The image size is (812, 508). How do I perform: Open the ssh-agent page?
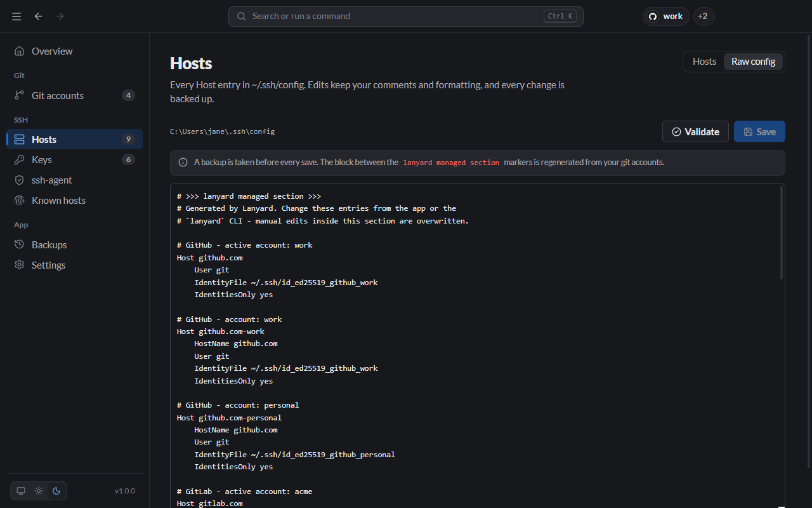pos(75,180)
